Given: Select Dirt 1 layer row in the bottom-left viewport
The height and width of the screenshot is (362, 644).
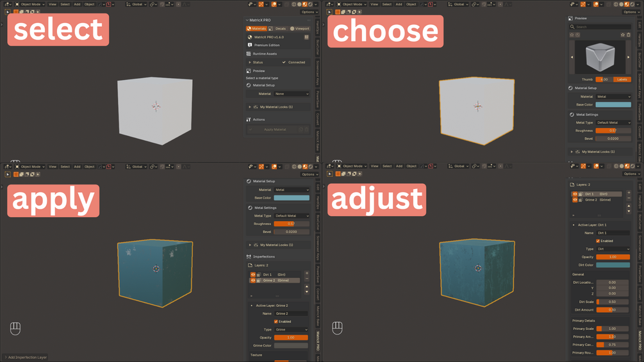Looking at the screenshot, I should point(274,275).
